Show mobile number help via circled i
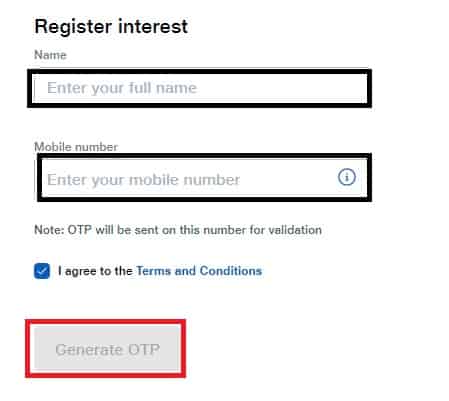Viewport: 449px width, 401px height. coord(347,177)
